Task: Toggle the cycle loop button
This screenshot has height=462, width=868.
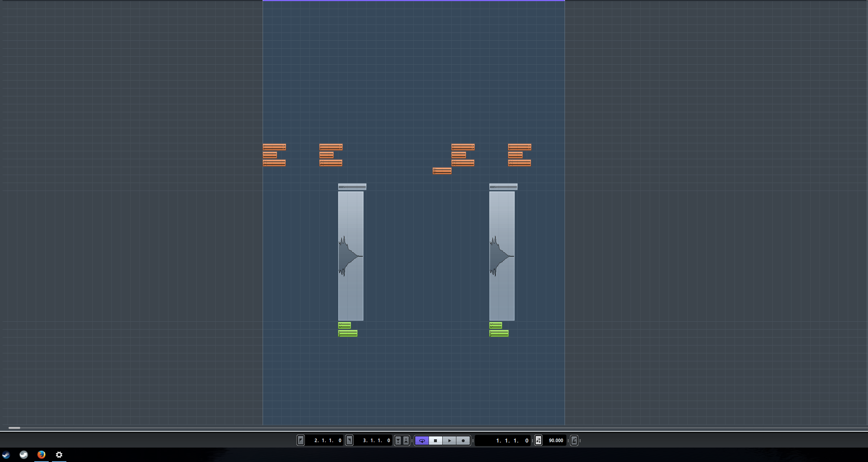Action: [422, 440]
